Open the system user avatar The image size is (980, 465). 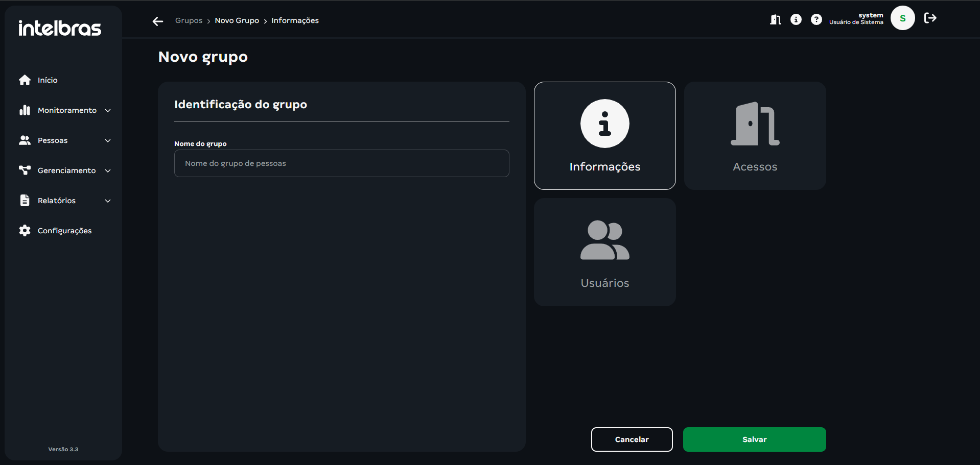[x=902, y=18]
